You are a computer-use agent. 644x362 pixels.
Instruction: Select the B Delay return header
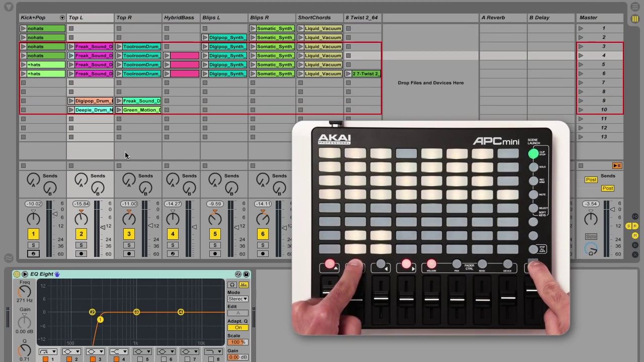[x=551, y=18]
